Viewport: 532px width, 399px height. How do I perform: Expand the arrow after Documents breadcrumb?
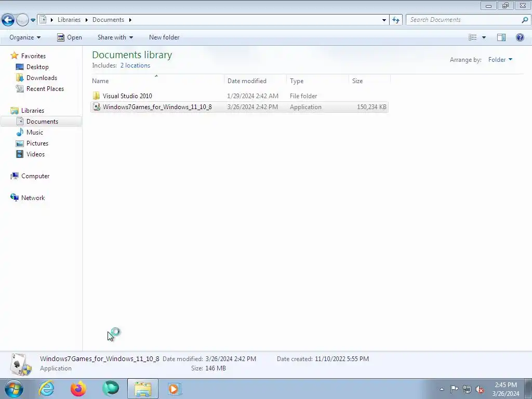[130, 20]
